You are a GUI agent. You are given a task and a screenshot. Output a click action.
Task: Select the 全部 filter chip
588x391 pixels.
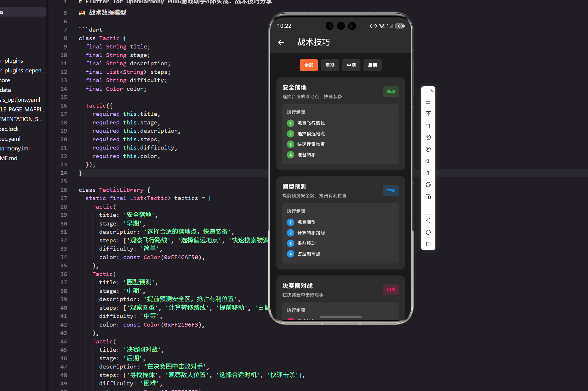pyautogui.click(x=309, y=65)
